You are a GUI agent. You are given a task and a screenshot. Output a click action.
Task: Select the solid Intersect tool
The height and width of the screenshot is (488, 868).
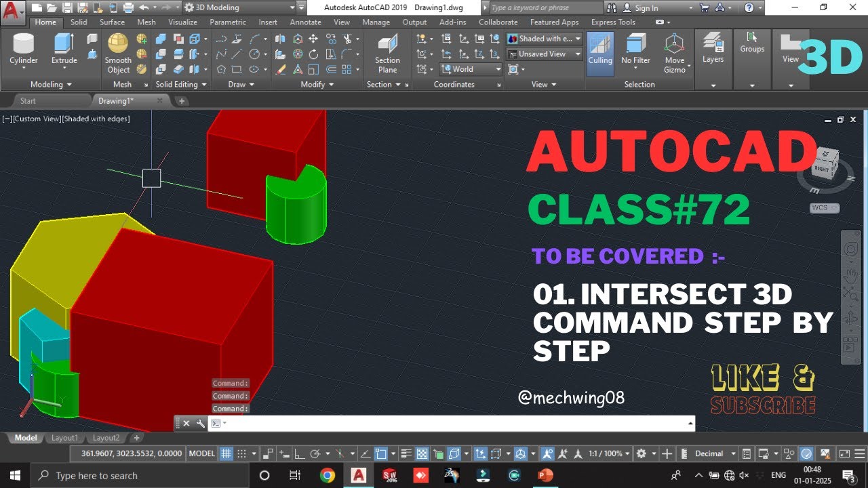[x=161, y=69]
